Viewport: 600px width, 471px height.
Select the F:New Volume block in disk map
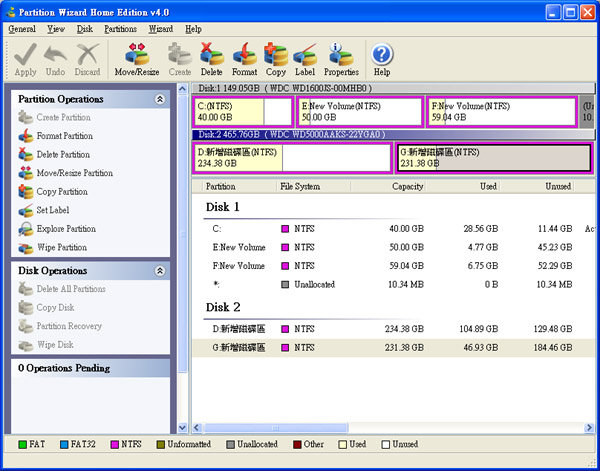[502, 112]
